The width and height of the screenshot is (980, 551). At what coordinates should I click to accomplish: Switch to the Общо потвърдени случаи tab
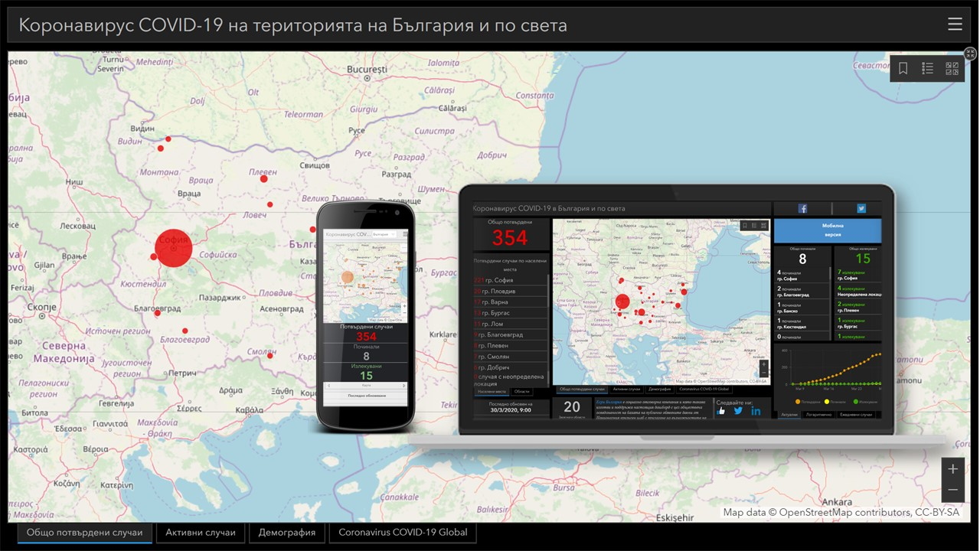84,533
